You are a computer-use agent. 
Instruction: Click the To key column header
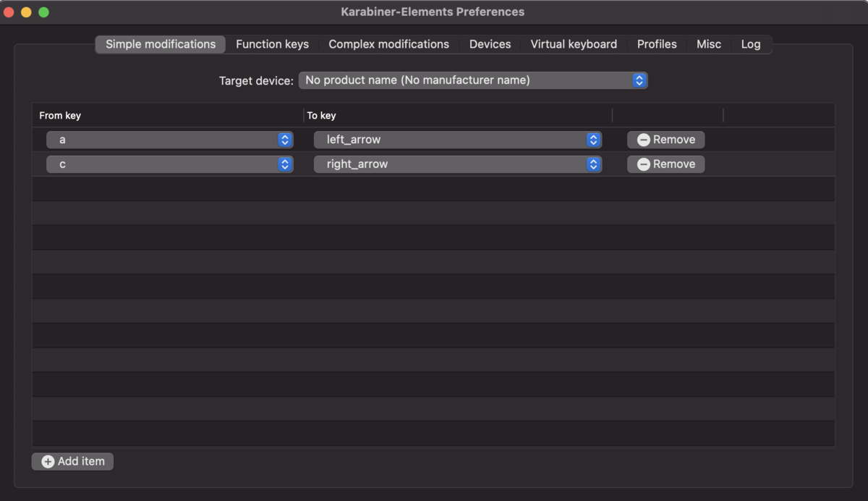pyautogui.click(x=458, y=115)
